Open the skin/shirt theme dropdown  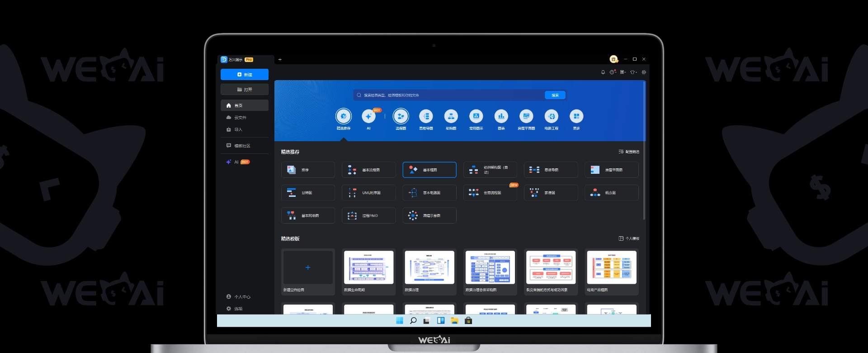[633, 72]
